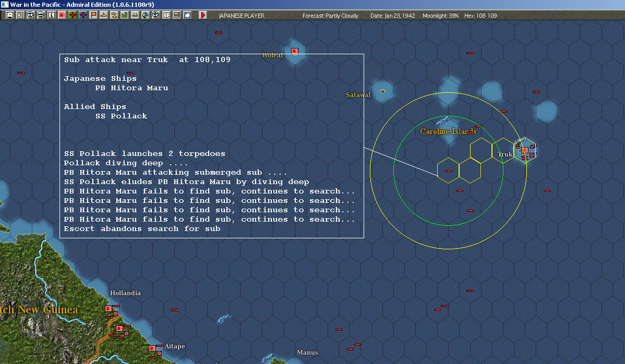625x364 pixels.
Task: Click the 'Forecast: Partly Cloudy' status text
Action: (x=330, y=16)
